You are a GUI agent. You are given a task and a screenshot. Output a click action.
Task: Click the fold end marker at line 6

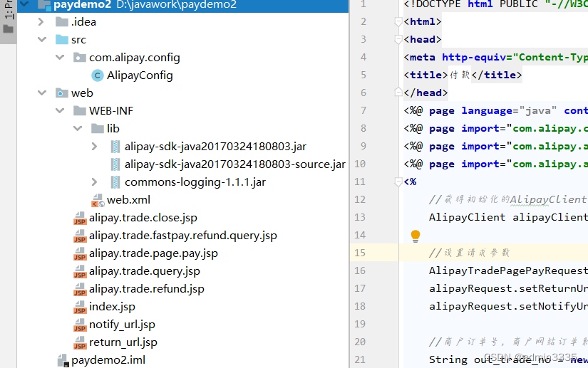click(x=398, y=92)
